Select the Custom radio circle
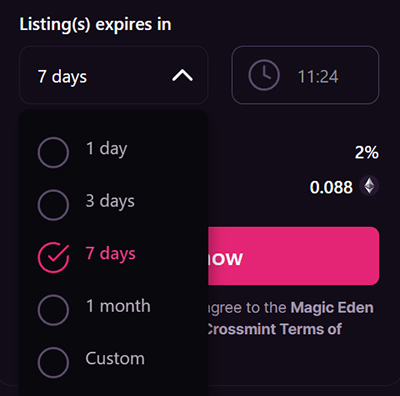400x396 pixels. point(53,362)
